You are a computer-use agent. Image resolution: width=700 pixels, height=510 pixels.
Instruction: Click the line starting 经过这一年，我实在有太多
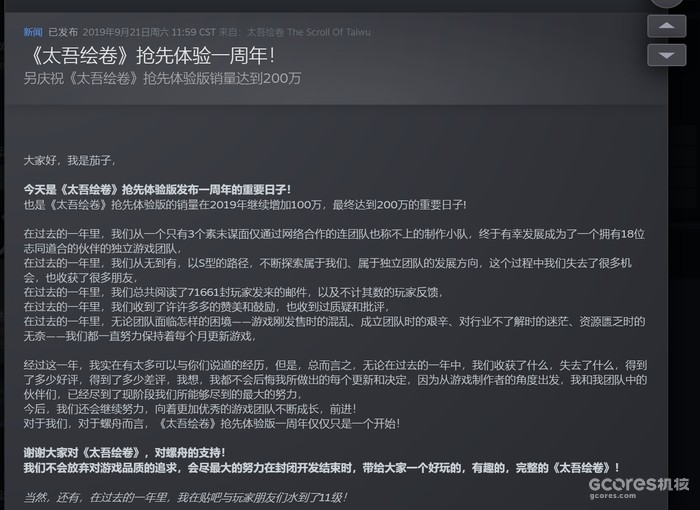[335, 380]
